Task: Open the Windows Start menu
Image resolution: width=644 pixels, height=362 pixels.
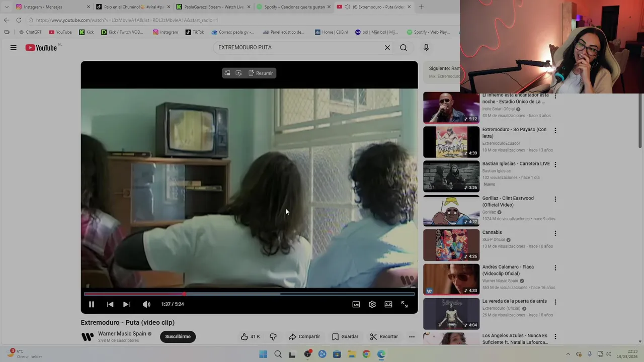Action: [263, 354]
